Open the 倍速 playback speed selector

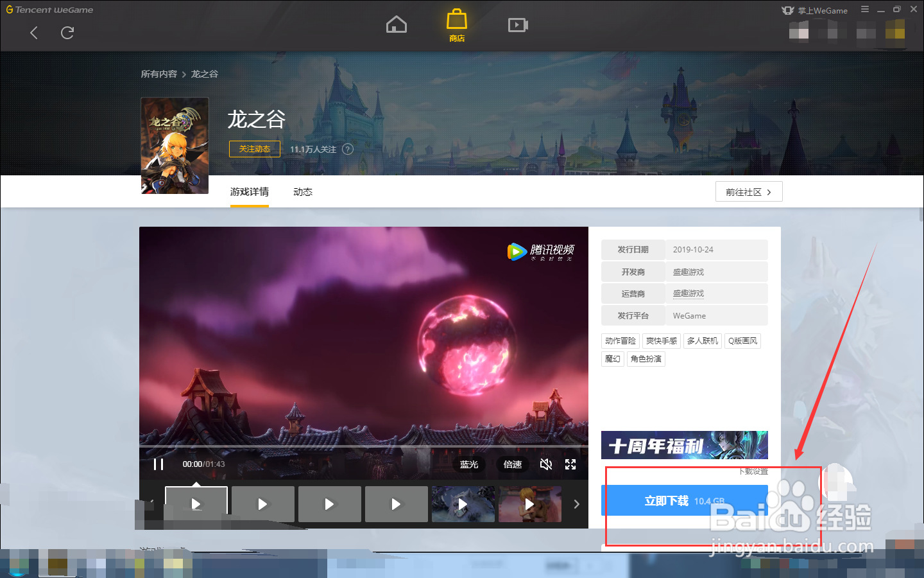pos(513,464)
